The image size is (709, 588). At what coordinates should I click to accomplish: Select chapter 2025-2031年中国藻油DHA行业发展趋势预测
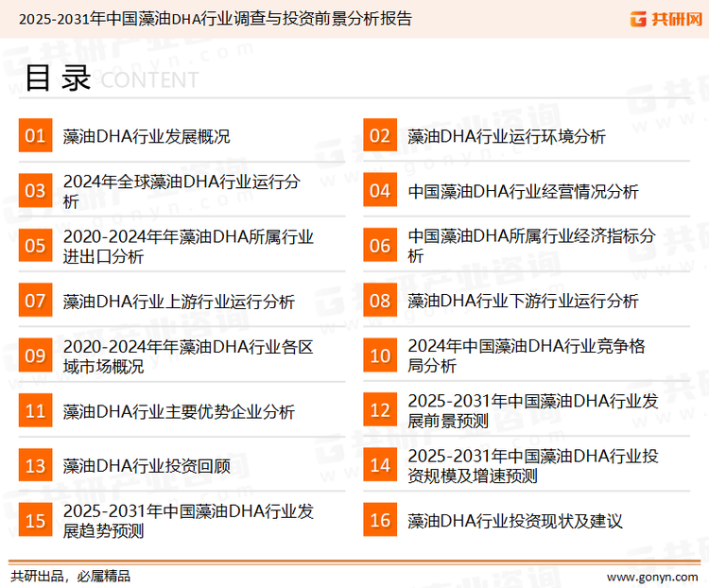188,521
